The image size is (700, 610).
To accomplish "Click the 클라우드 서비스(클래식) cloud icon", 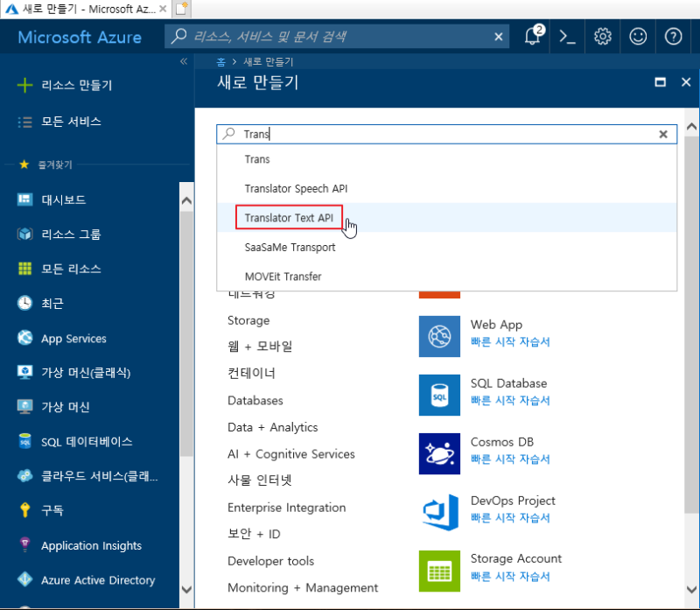I will coord(25,475).
